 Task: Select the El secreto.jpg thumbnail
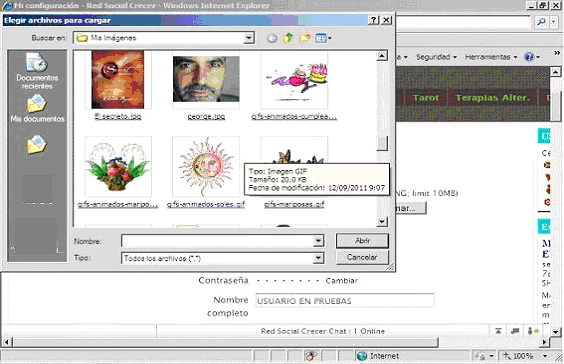(118, 79)
